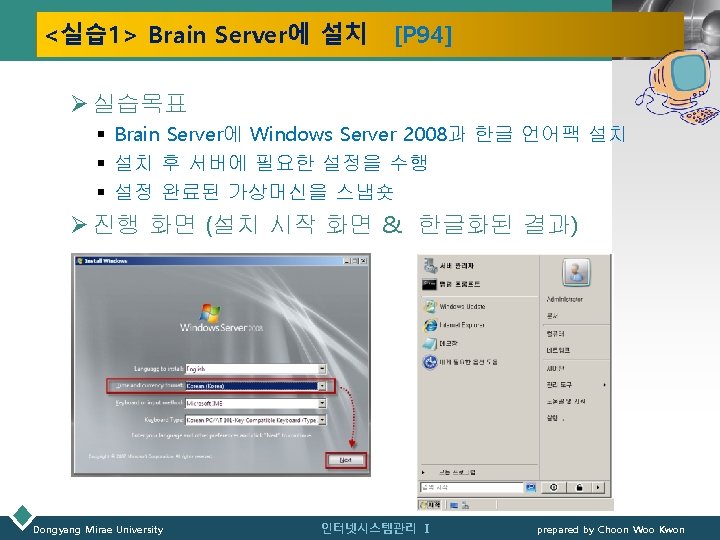Launch Internet Explorer from Start menu
Image resolution: width=720 pixels, height=540 pixels.
(x=454, y=325)
